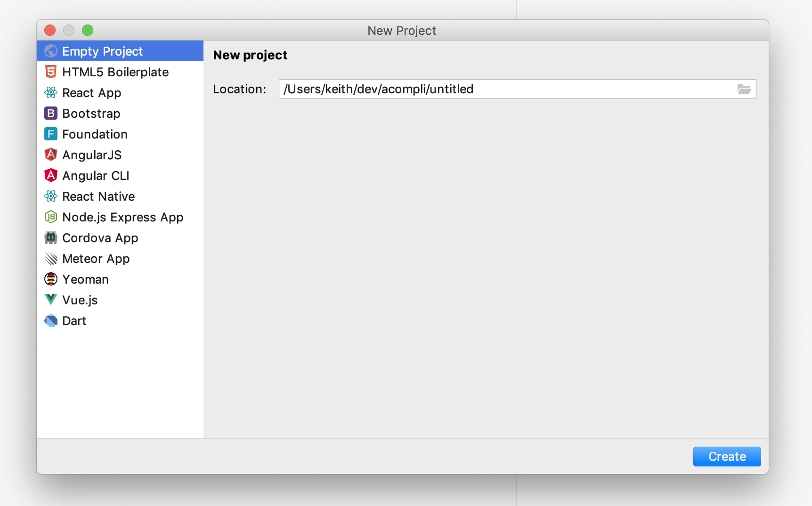Select the Angular CLI template
Image resolution: width=812 pixels, height=506 pixels.
96,175
